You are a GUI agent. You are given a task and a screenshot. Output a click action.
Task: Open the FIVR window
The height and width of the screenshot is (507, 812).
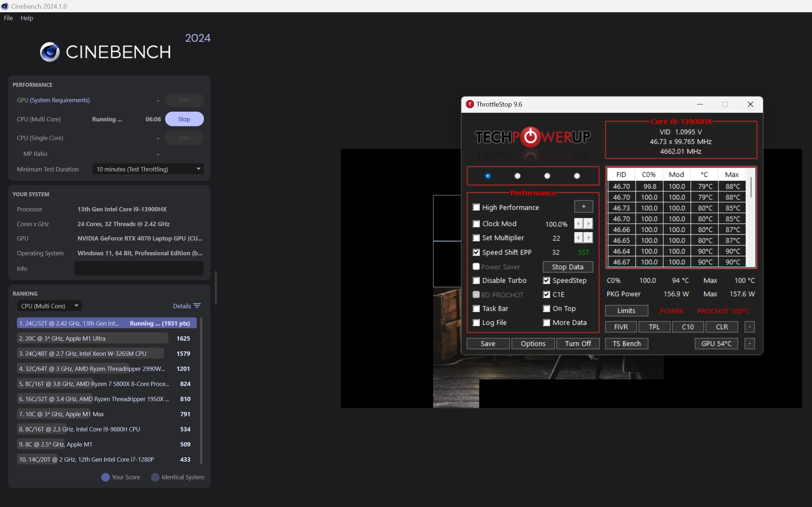pos(621,327)
